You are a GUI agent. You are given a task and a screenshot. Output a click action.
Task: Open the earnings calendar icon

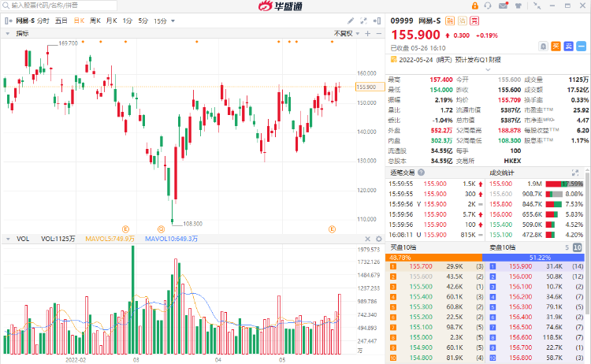click(393, 60)
